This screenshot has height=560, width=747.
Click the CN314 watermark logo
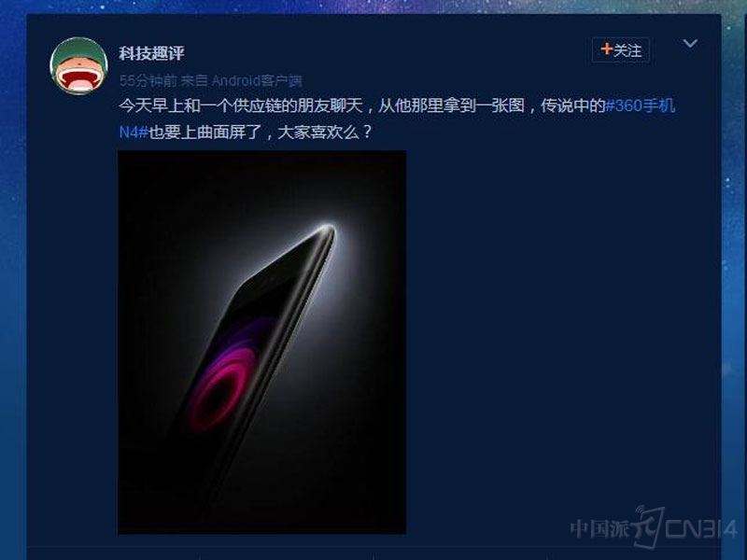(701, 528)
